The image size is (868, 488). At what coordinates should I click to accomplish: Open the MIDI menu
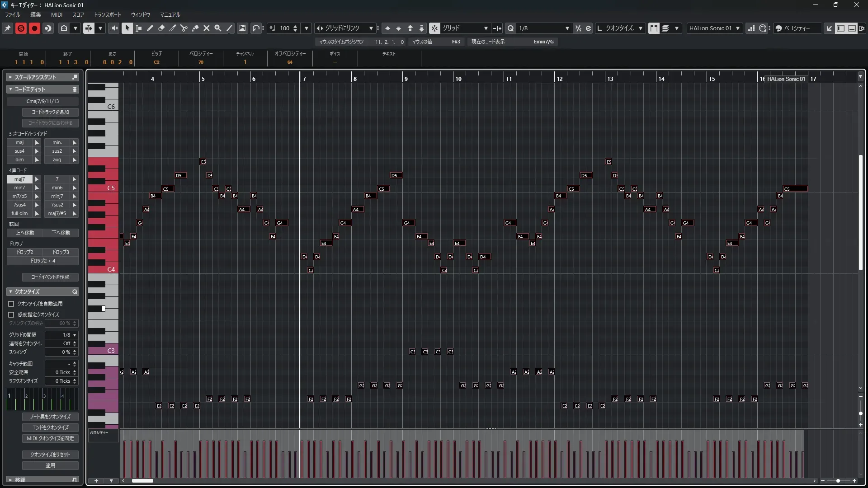point(57,14)
